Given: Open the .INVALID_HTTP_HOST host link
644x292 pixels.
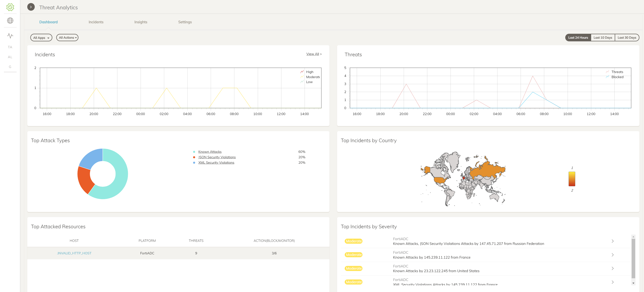Looking at the screenshot, I should tap(74, 253).
